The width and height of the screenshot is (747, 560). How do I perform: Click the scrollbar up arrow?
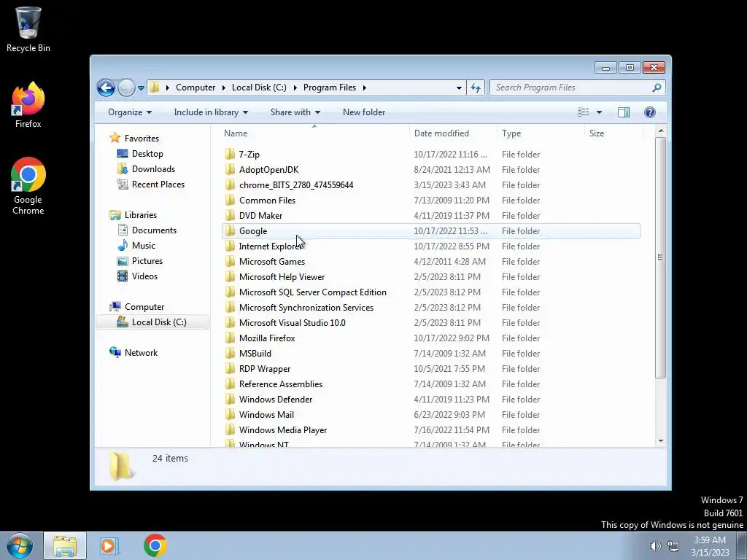[661, 131]
